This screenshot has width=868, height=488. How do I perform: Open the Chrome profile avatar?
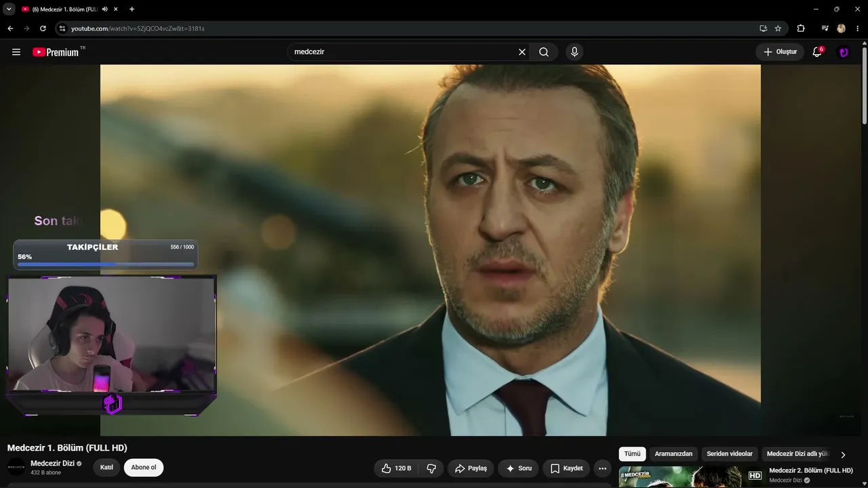841,28
